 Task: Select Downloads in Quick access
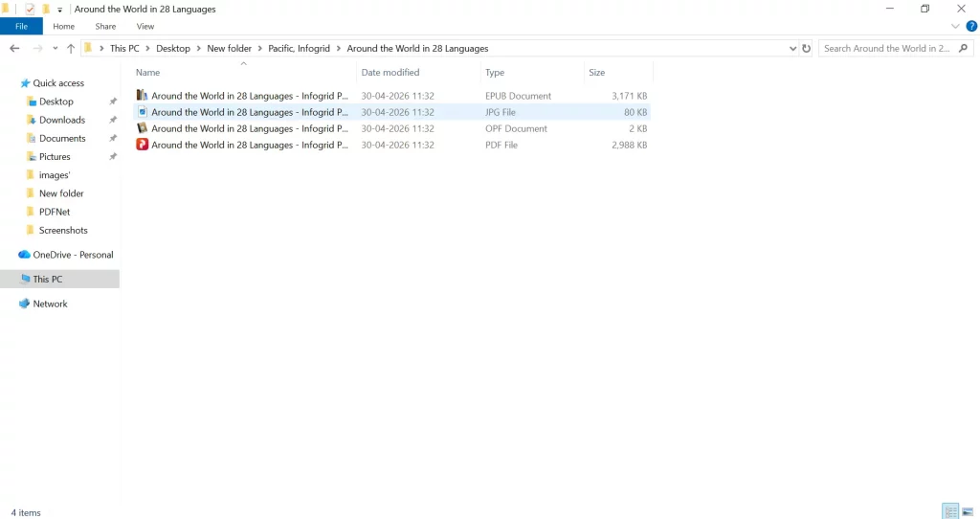pyautogui.click(x=62, y=120)
